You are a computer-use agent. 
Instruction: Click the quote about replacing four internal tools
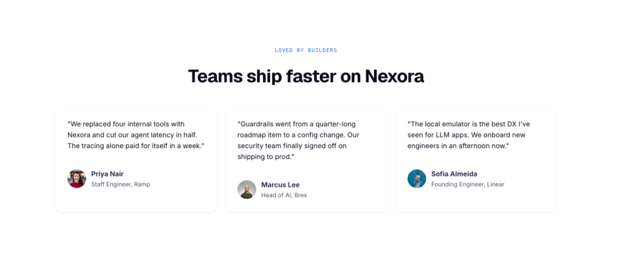(x=136, y=135)
